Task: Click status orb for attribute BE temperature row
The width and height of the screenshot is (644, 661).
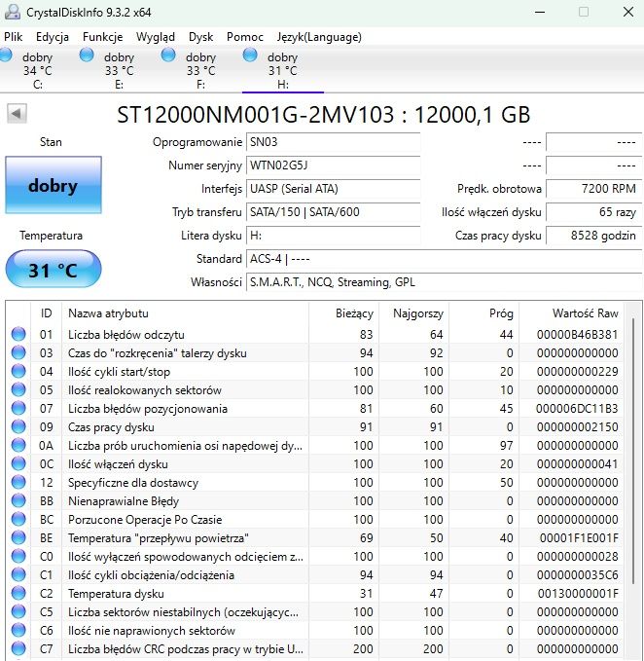Action: (18, 538)
